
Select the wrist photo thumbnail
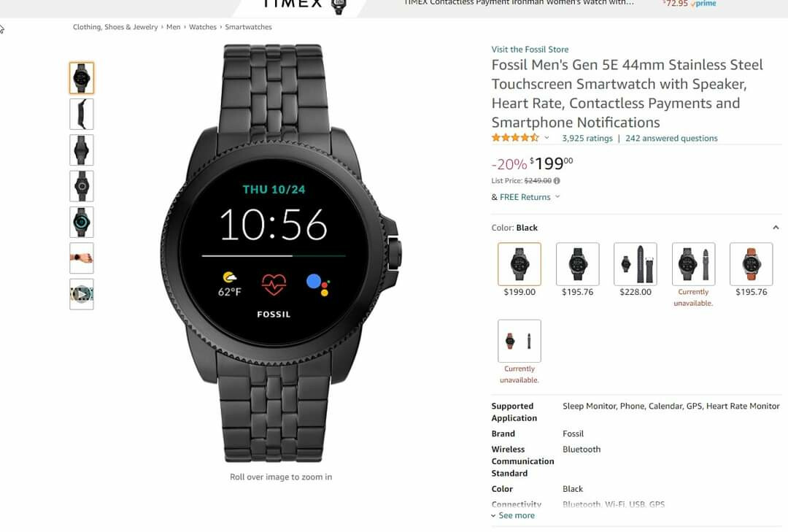click(x=82, y=258)
